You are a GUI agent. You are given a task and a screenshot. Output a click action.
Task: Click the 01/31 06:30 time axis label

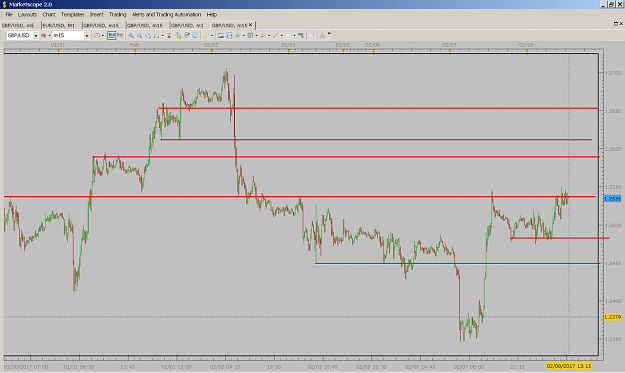[79, 367]
